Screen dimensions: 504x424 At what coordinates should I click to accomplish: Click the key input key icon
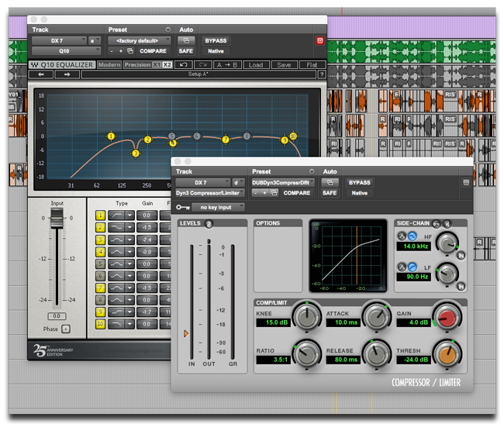[183, 208]
